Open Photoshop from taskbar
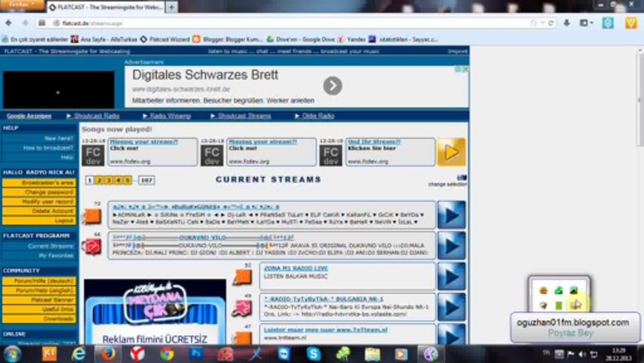The width and height of the screenshot is (644, 363). coord(196,354)
